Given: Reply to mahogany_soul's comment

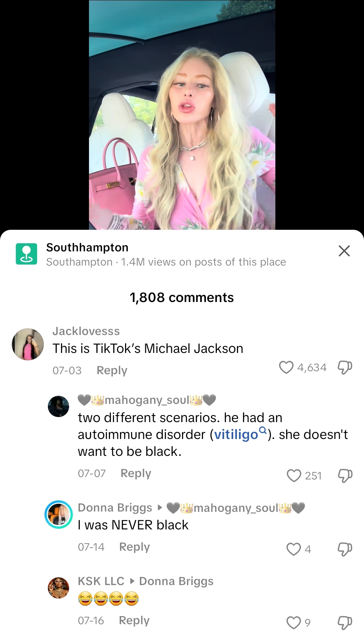Looking at the screenshot, I should tap(136, 473).
